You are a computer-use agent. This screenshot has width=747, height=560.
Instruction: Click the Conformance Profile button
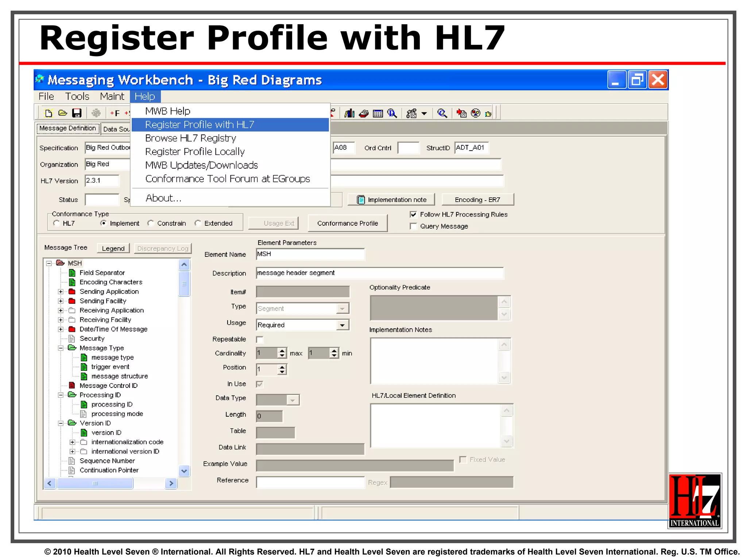(347, 223)
